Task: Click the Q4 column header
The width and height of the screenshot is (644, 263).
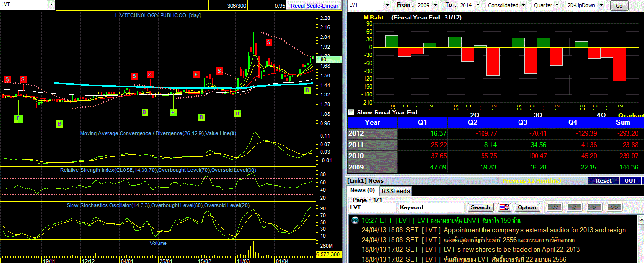Action: pyautogui.click(x=573, y=123)
